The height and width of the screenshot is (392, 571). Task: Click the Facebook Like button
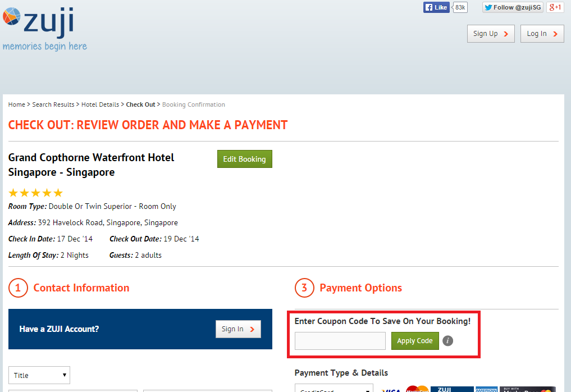pos(436,7)
